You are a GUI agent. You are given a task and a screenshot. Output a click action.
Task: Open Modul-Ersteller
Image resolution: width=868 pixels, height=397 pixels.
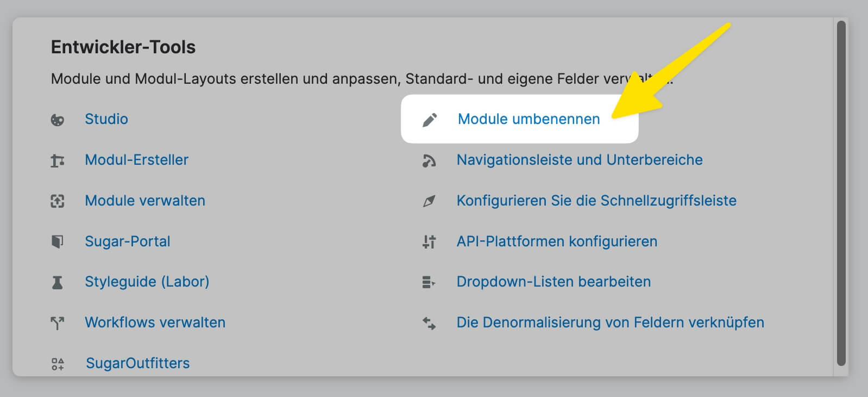coord(136,160)
